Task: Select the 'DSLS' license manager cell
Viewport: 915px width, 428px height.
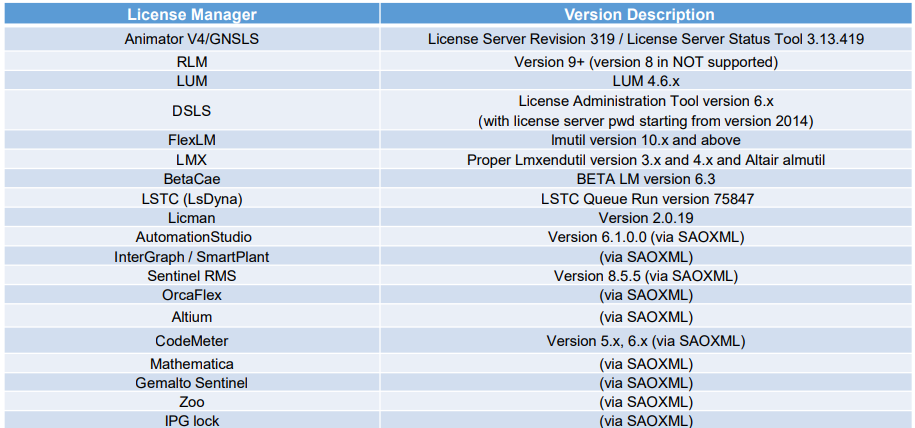Action: (x=192, y=111)
